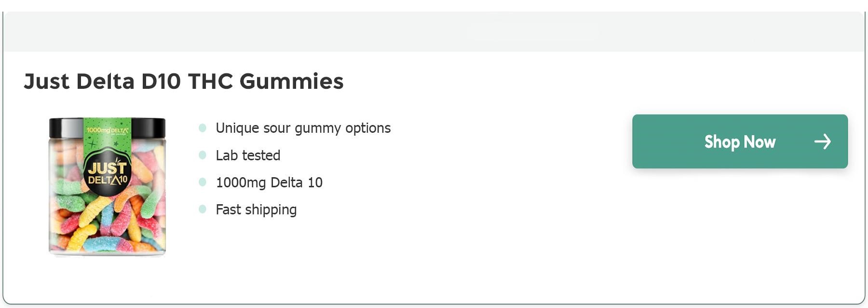Click bullet dot beside Lab tested
The height and width of the screenshot is (308, 868).
click(x=203, y=155)
